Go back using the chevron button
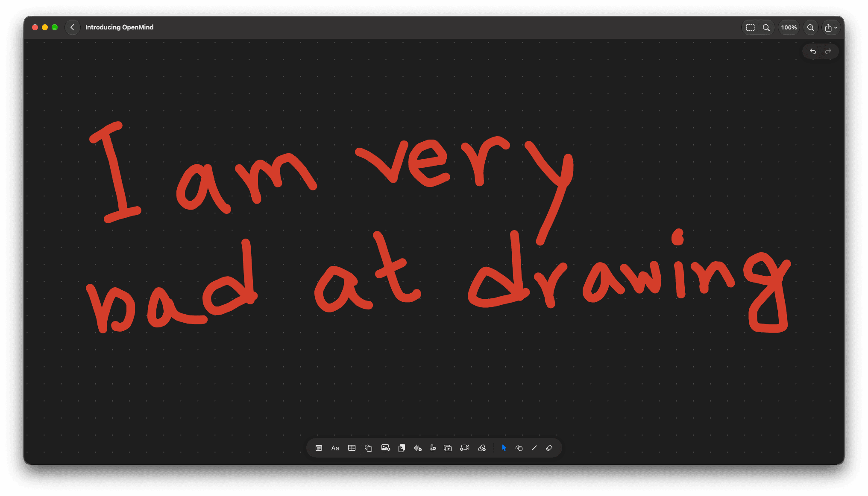868x496 pixels. point(73,27)
